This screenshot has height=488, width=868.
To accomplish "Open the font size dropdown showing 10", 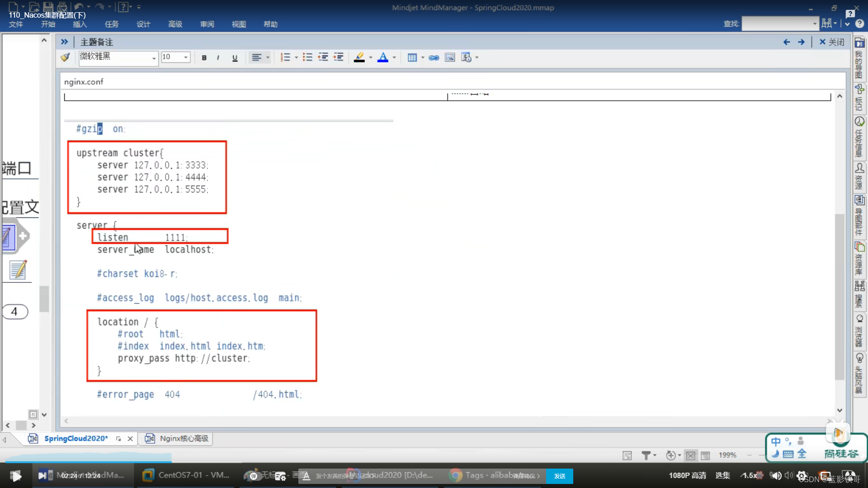I will [185, 57].
